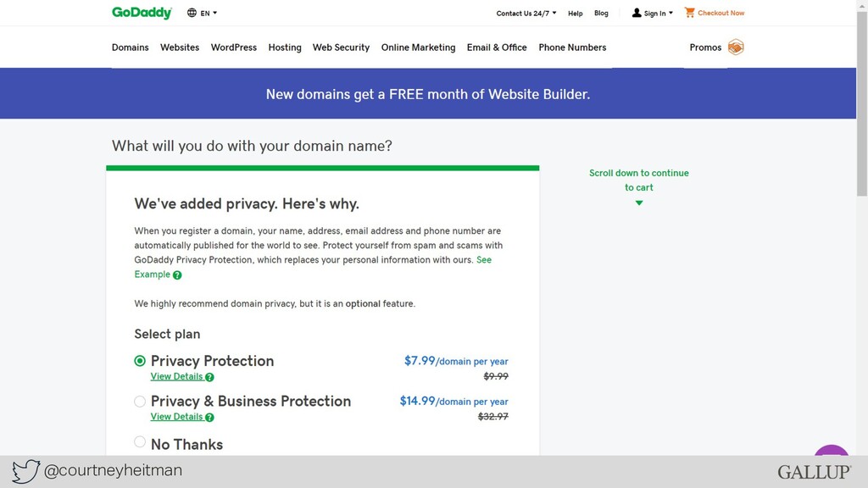Screen dimensions: 868x488
Task: Click the shopping cart icon
Action: pos(689,12)
